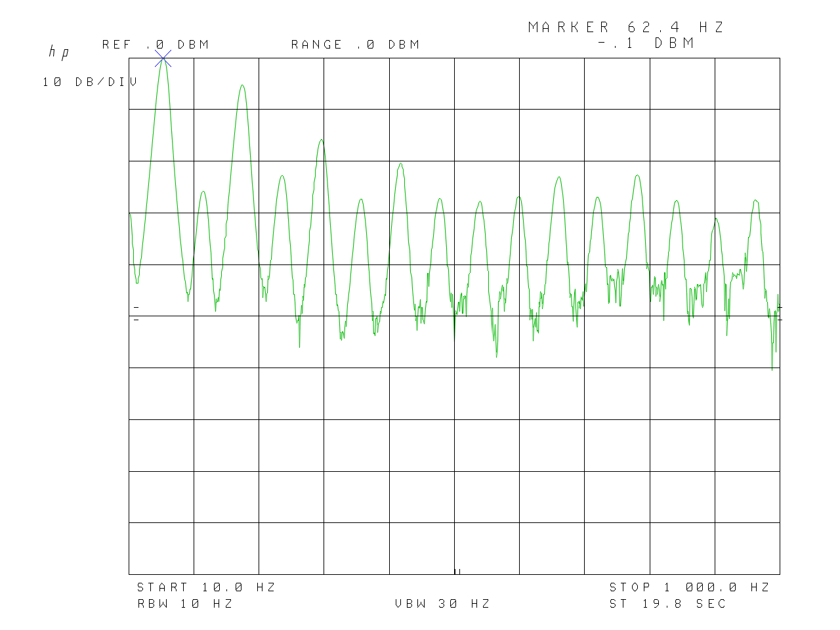840x630 pixels.
Task: Click the STOP 1 000.0 HZ label
Action: [690, 587]
